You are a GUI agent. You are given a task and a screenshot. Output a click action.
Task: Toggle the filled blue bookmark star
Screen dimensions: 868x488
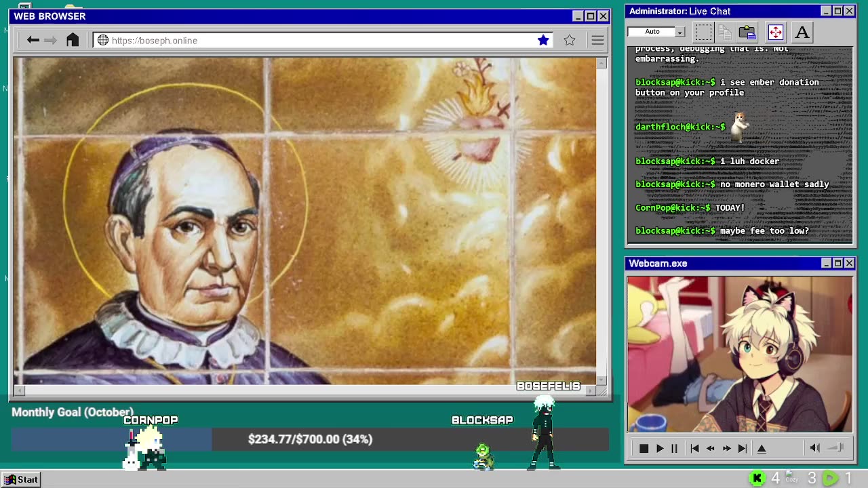[543, 40]
